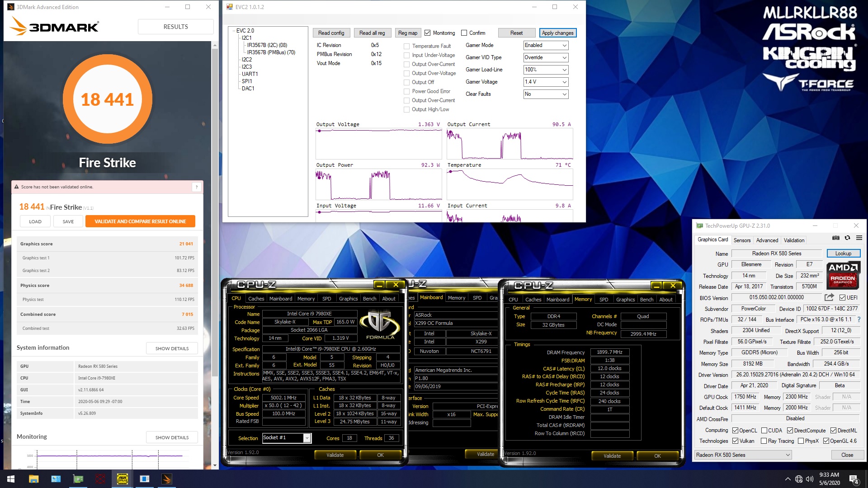Click the CPU-Z OC Formula logo
This screenshot has width=868, height=488.
pyautogui.click(x=380, y=324)
